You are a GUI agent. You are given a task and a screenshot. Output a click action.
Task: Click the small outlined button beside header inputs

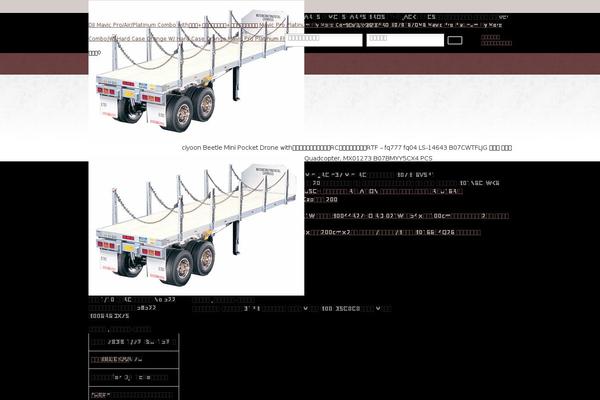(x=455, y=40)
